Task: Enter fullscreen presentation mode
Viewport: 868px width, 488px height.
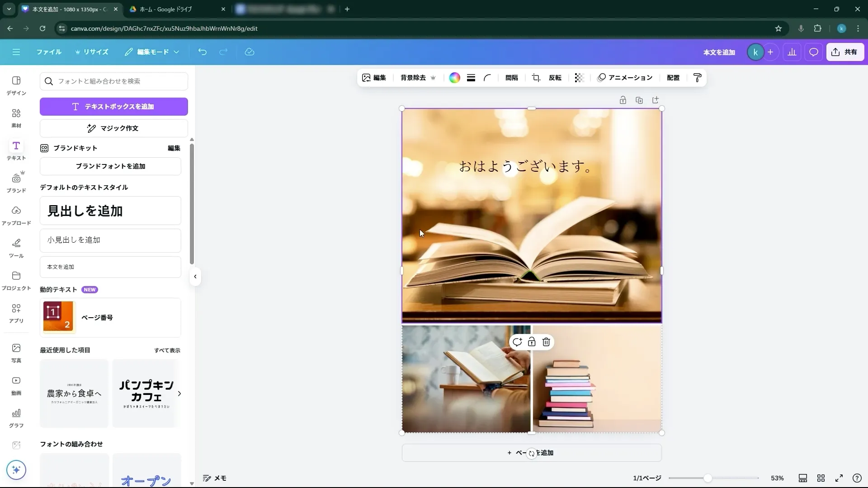Action: [x=840, y=478]
